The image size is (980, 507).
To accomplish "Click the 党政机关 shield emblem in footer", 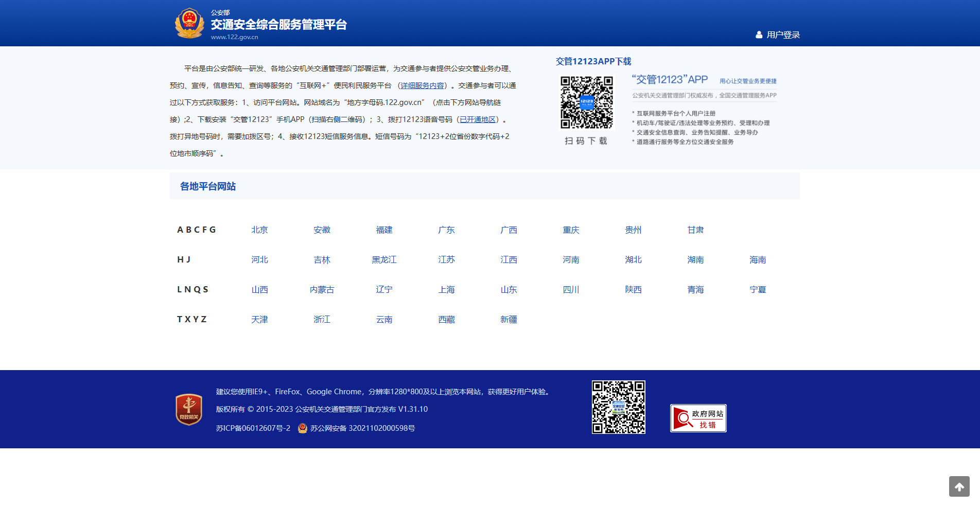I will point(189,408).
